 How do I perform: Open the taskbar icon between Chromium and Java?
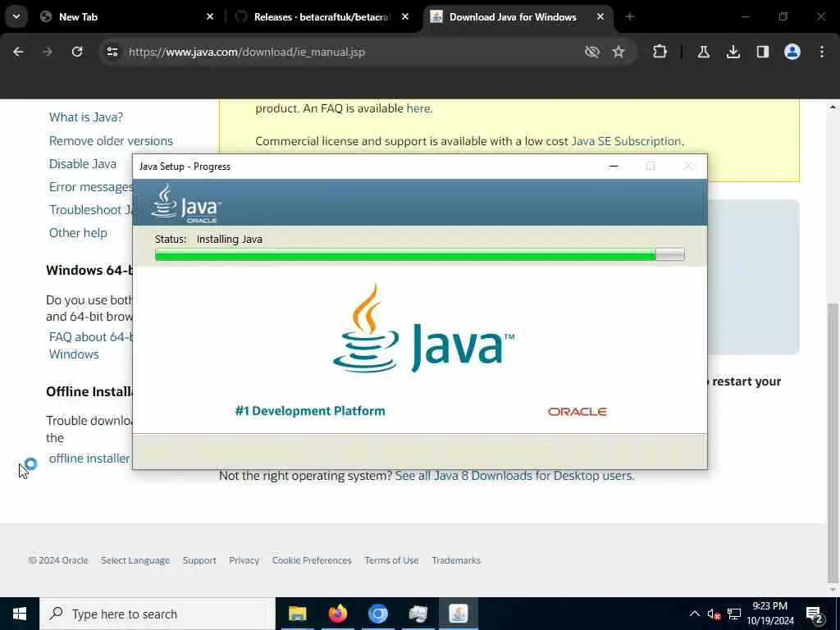point(418,614)
